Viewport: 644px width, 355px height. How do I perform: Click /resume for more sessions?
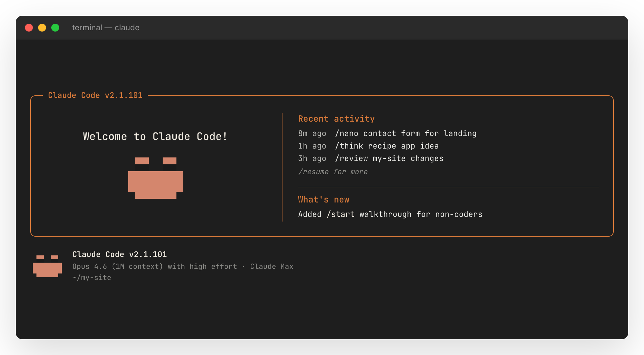coord(333,172)
